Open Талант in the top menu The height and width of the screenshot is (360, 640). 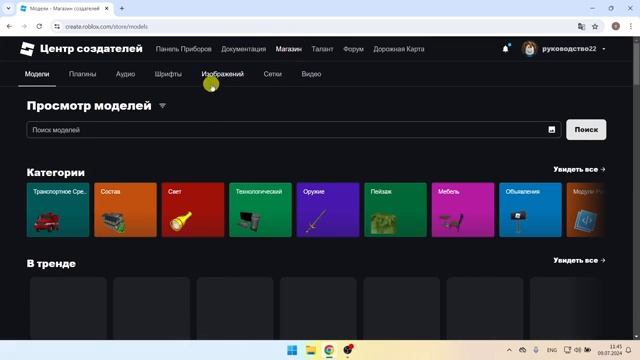pos(322,49)
